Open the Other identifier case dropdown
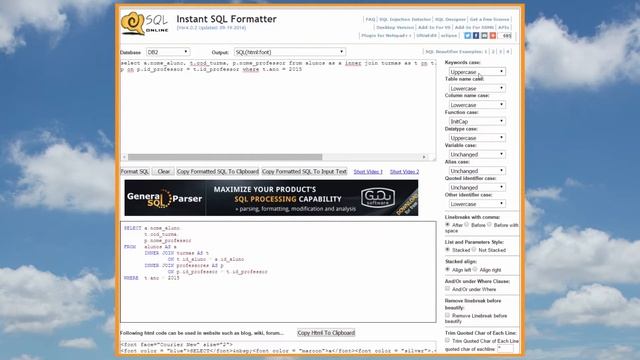Viewport: 640px width, 360px height. [x=477, y=204]
